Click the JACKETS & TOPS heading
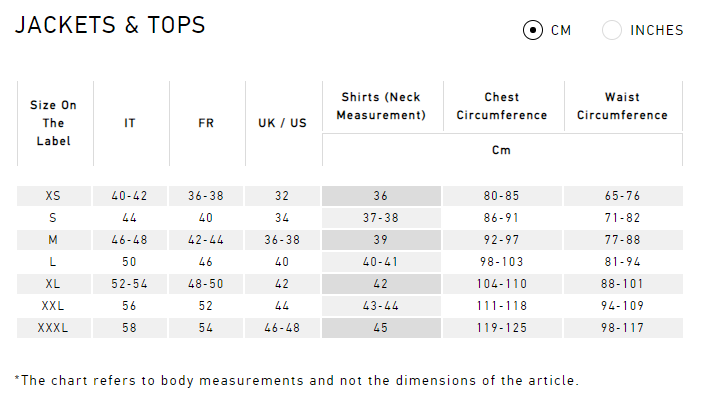707x406 pixels. pos(110,25)
